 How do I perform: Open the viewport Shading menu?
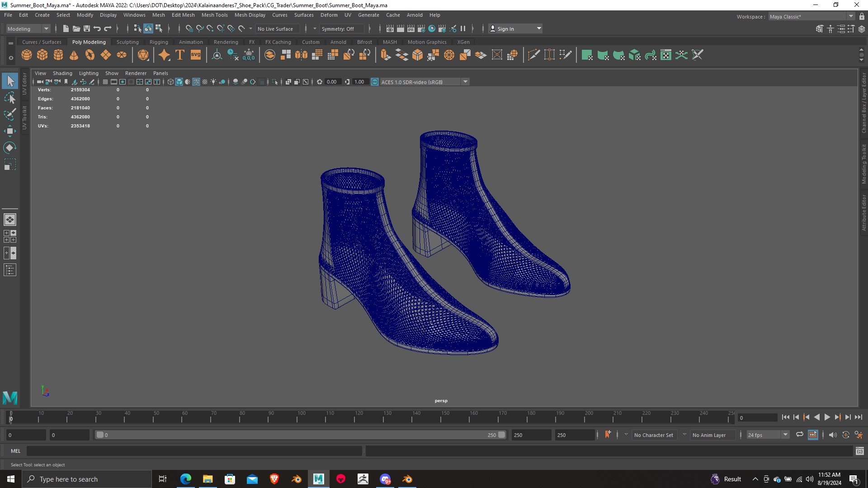pyautogui.click(x=62, y=73)
